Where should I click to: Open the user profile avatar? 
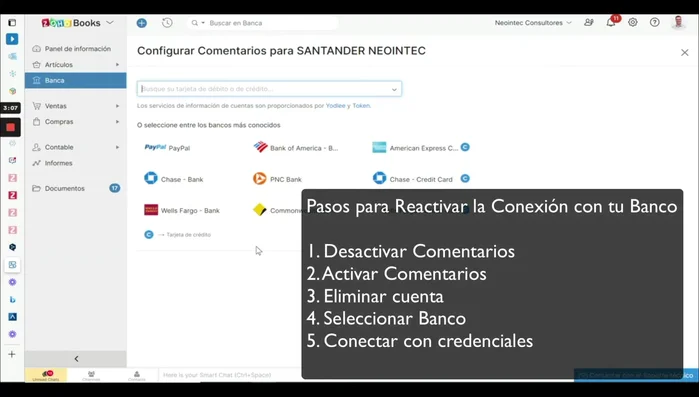click(x=678, y=22)
